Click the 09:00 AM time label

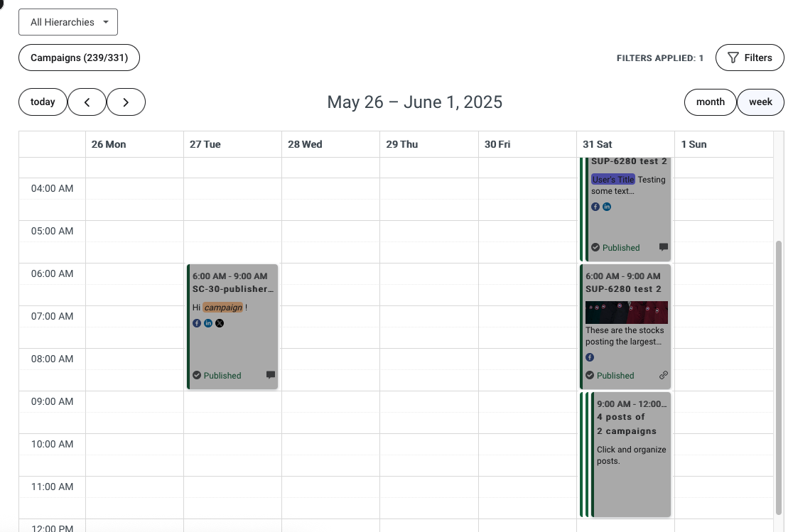(52, 401)
